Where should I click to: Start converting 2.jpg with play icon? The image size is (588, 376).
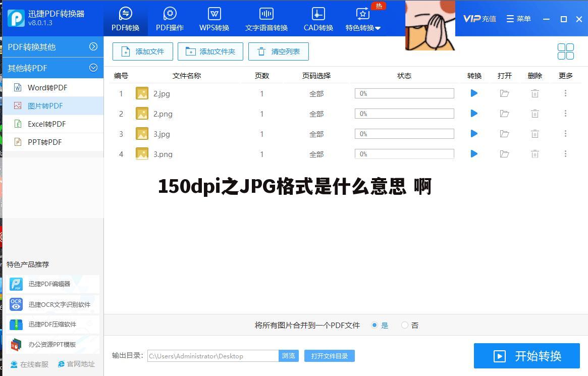coord(474,93)
